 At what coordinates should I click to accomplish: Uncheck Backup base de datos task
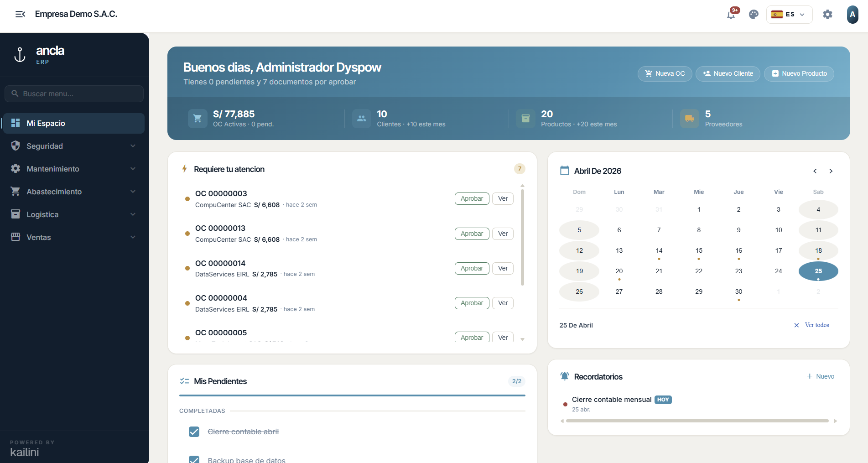(194, 459)
